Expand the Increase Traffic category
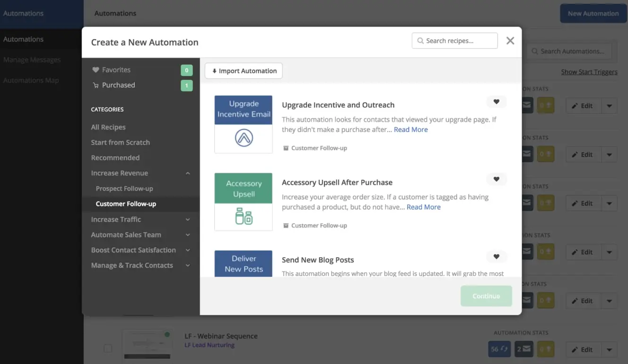628x364 pixels. 188,219
